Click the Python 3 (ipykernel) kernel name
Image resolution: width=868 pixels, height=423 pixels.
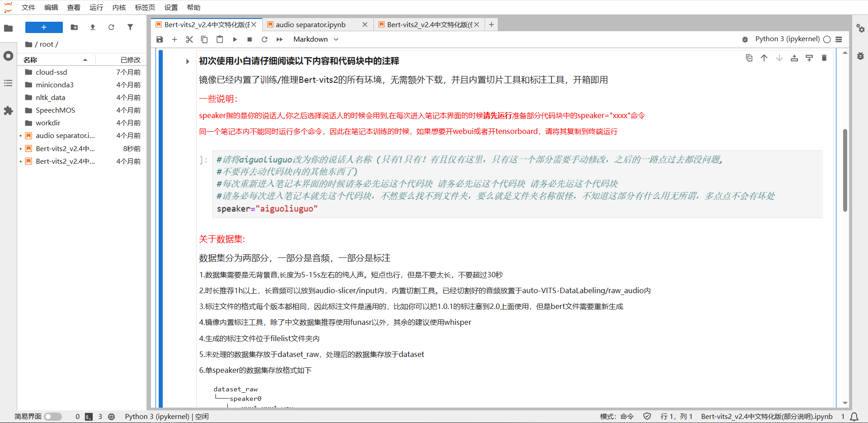788,39
